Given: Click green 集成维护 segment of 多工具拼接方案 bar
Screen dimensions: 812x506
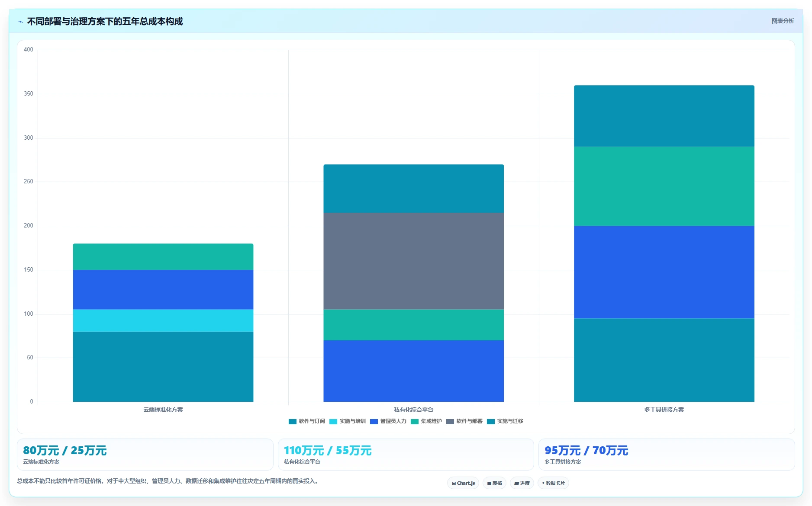Looking at the screenshot, I should pos(664,186).
